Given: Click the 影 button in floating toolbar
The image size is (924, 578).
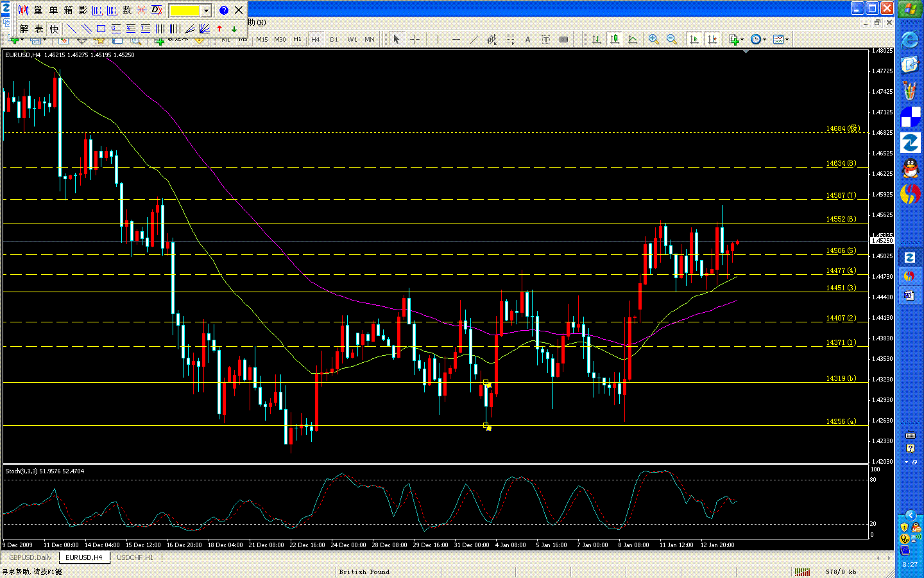Looking at the screenshot, I should 82,10.
